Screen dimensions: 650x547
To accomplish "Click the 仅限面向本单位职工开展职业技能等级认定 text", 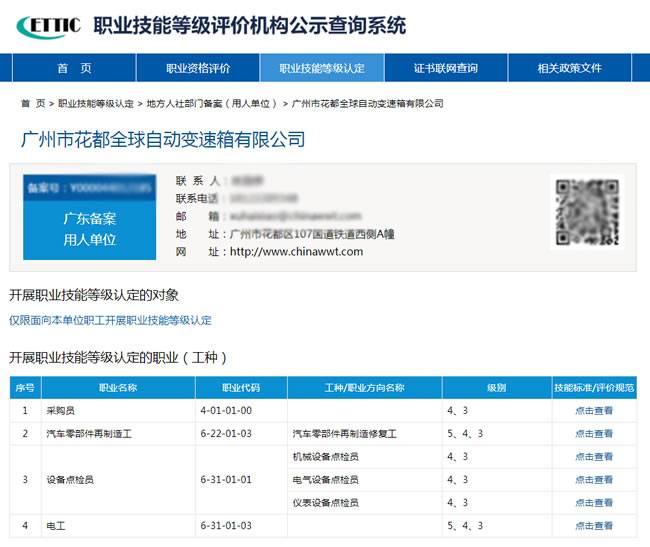I will [110, 321].
